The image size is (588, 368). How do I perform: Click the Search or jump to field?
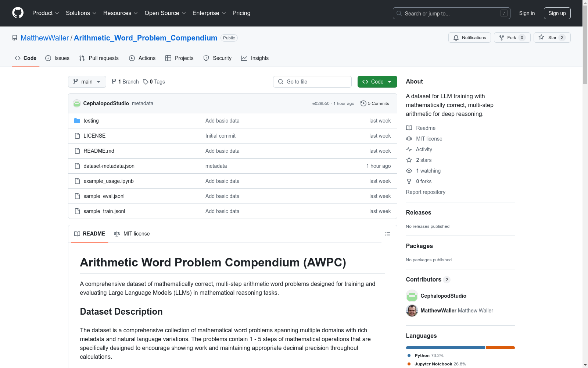[x=452, y=13]
